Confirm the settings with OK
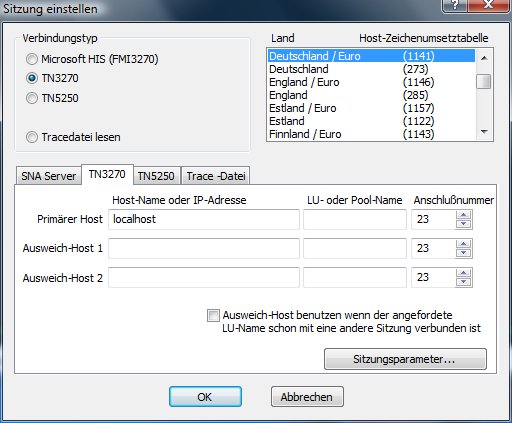The width and height of the screenshot is (512, 423). [205, 397]
